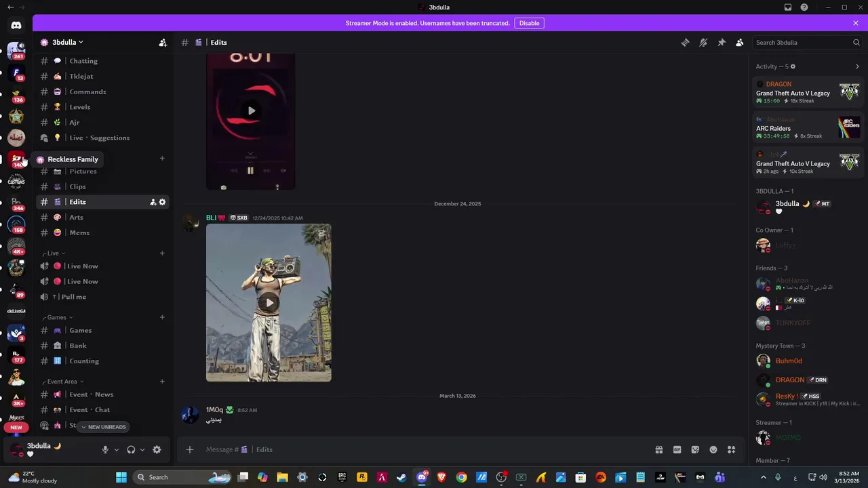This screenshot has width=868, height=488.
Task: Open inbox icon in title bar
Action: tap(788, 7)
